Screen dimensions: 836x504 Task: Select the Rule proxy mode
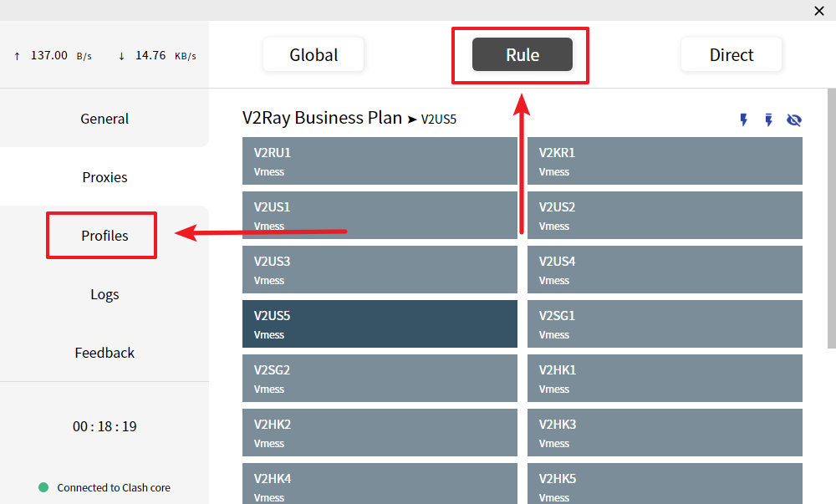[522, 54]
